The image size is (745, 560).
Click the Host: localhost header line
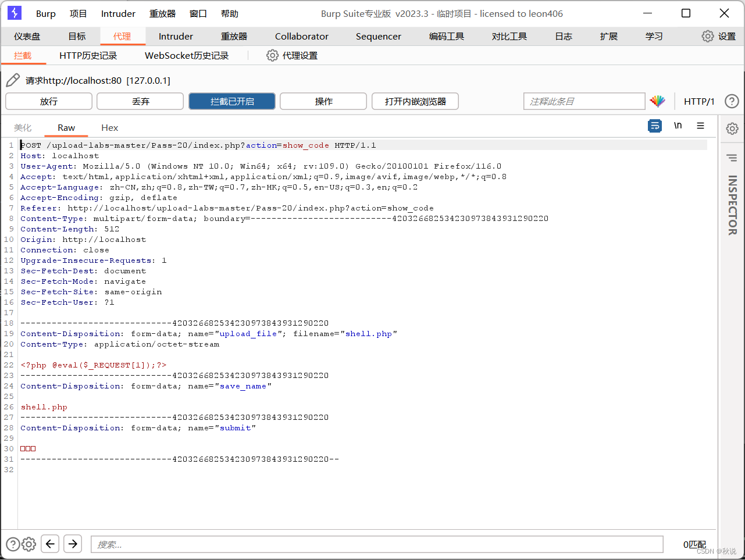tap(60, 156)
